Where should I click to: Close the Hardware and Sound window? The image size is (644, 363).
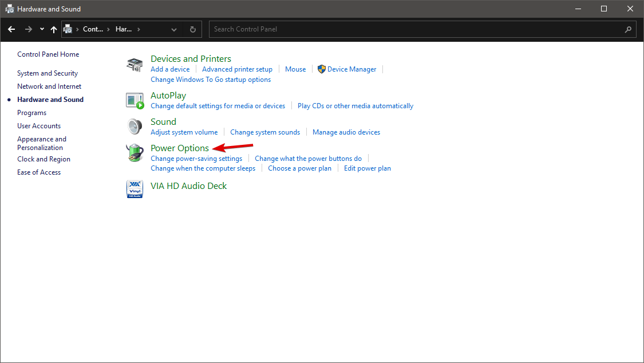click(x=630, y=9)
